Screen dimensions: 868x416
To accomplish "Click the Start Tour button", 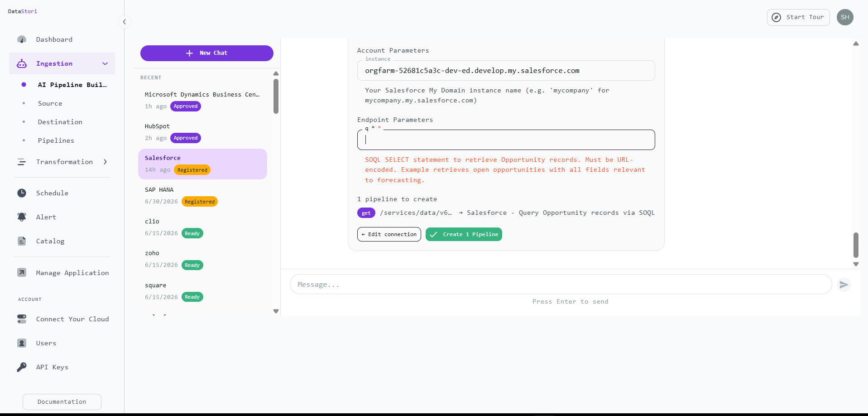I will (x=798, y=17).
